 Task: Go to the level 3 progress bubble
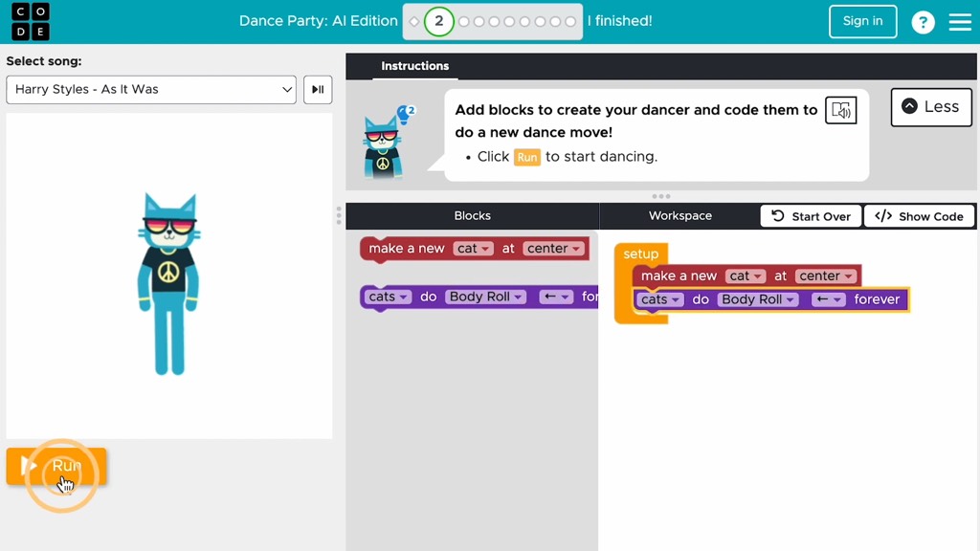pyautogui.click(x=464, y=21)
